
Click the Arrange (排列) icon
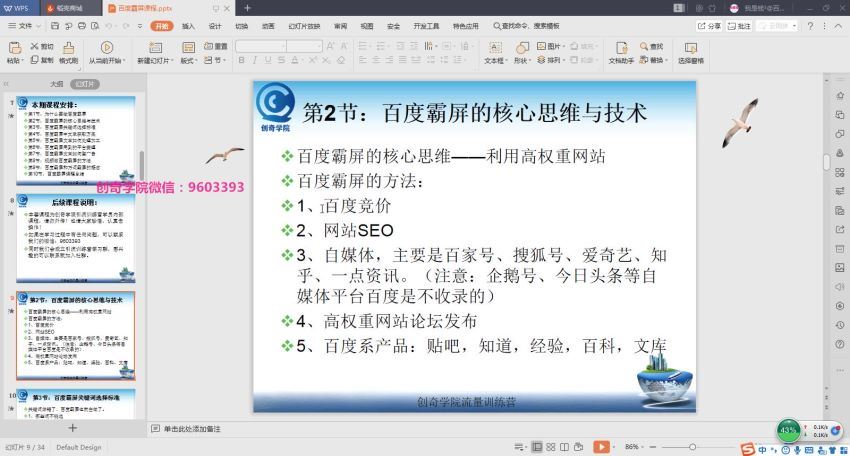[541, 60]
